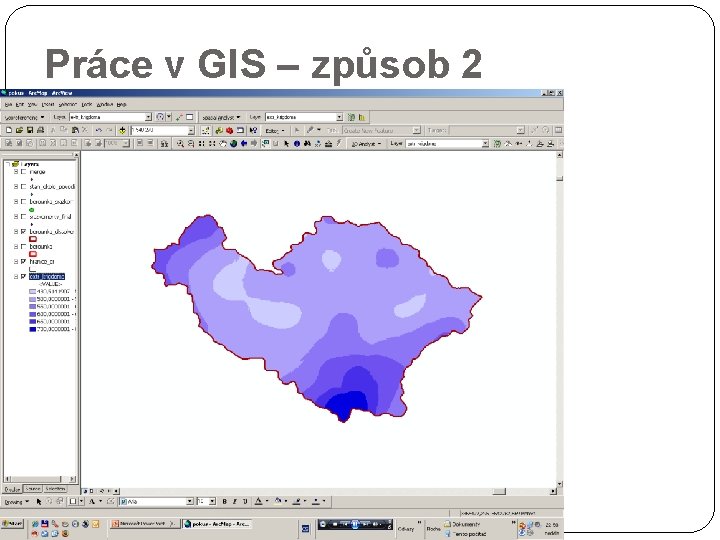Switch to the Display tab

pyautogui.click(x=12, y=489)
